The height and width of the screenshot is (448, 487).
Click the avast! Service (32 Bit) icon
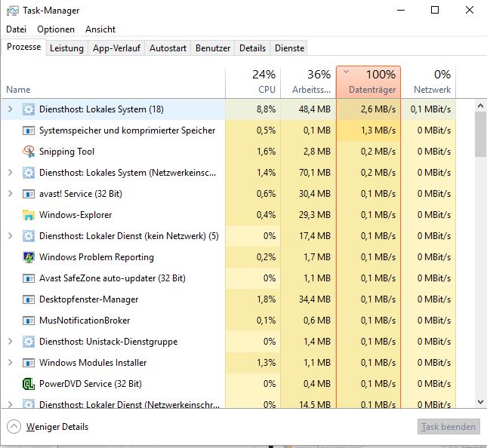pyautogui.click(x=29, y=194)
